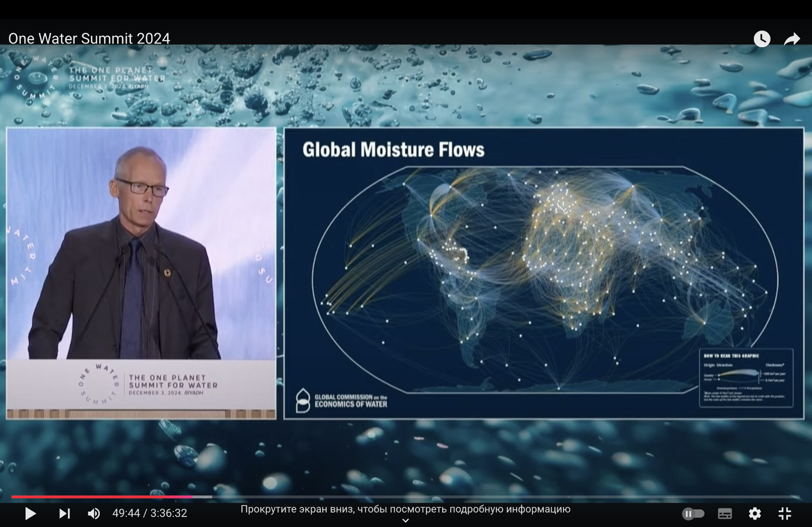Image resolution: width=812 pixels, height=527 pixels.
Task: Skip to the next video
Action: [x=64, y=513]
